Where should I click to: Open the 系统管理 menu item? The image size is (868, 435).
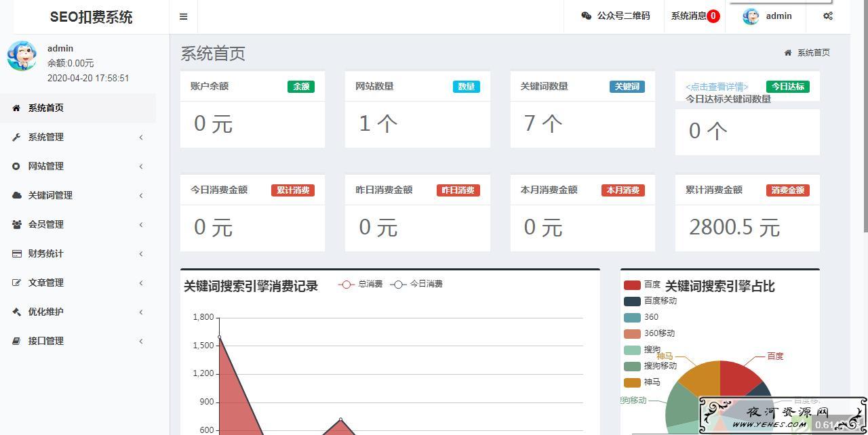(78, 137)
